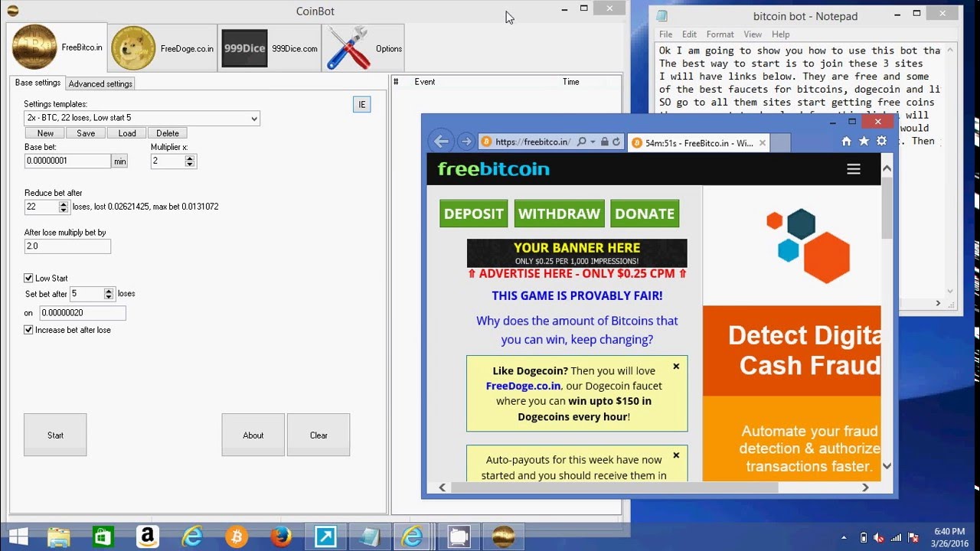980x551 pixels.
Task: Open a new browser tab
Action: point(779,142)
